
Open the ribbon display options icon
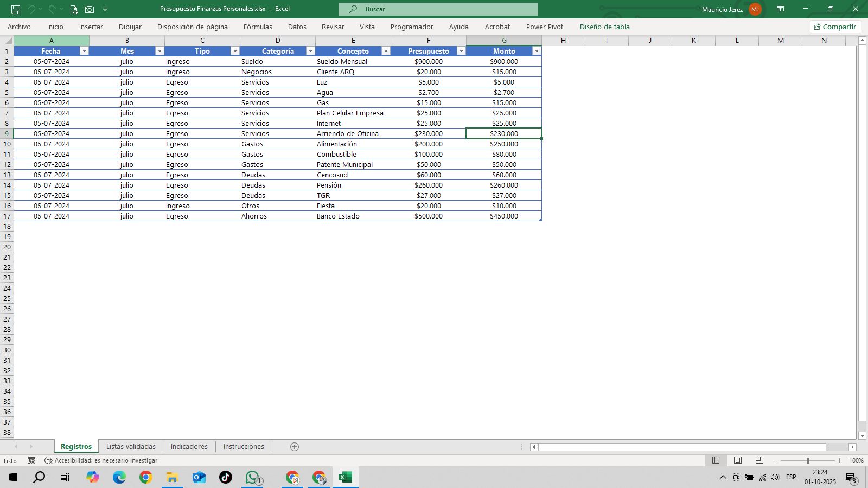tap(780, 9)
